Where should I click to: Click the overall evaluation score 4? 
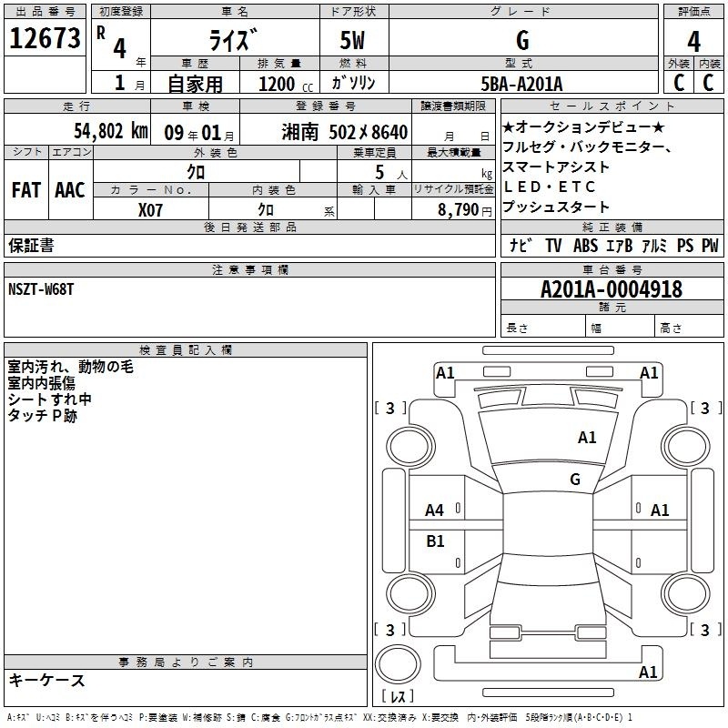(x=693, y=40)
